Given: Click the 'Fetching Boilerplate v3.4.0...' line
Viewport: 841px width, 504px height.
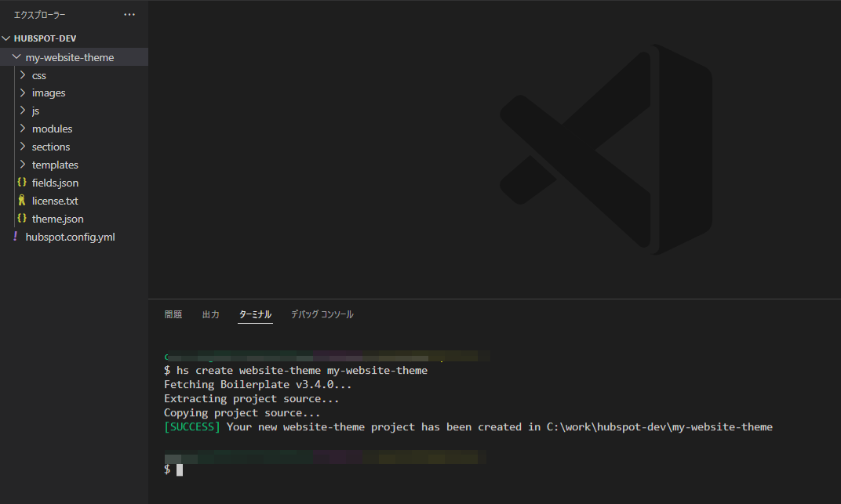Looking at the screenshot, I should [257, 385].
